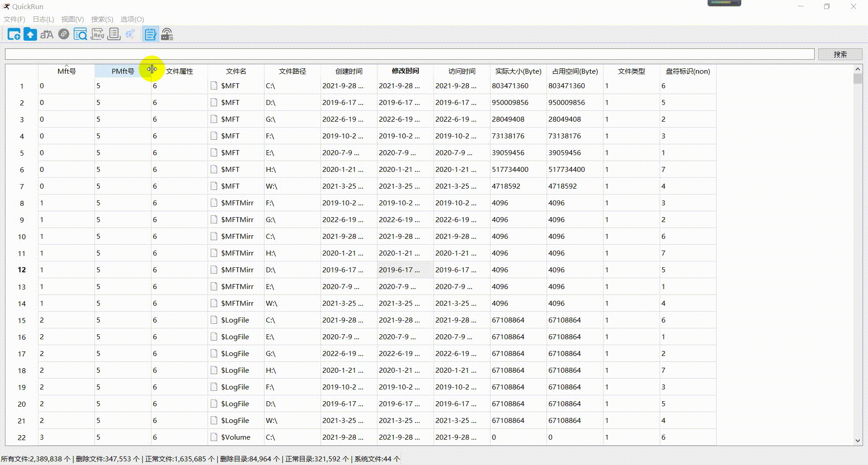868x465 pixels.
Task: Click status bar 正常目录 count
Action: pyautogui.click(x=317, y=459)
